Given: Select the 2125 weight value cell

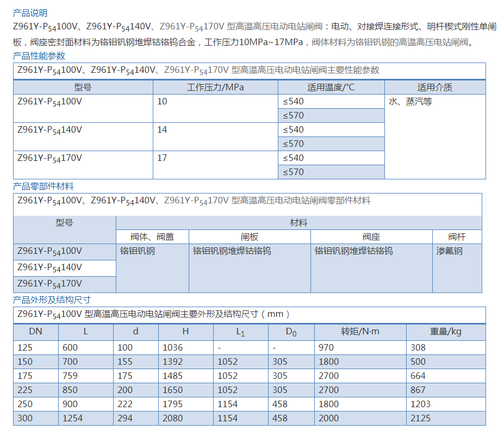Looking at the screenshot, I should coord(420,418).
